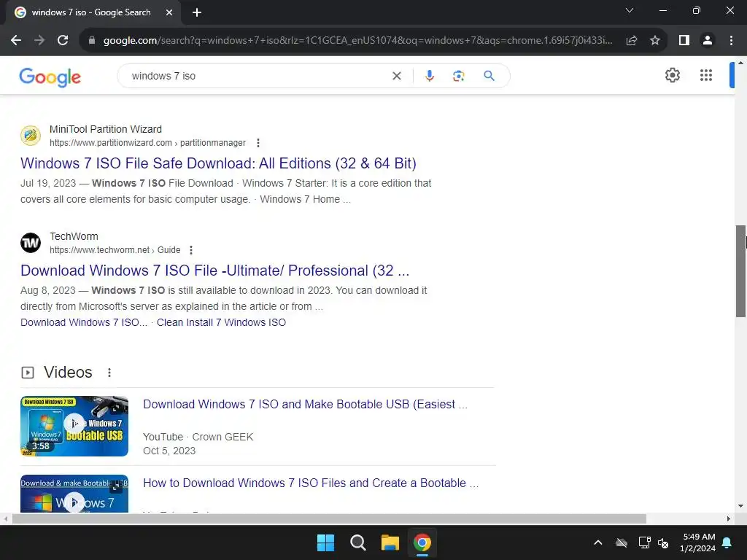The height and width of the screenshot is (560, 747).
Task: Open notifications bell in tray
Action: (x=727, y=542)
